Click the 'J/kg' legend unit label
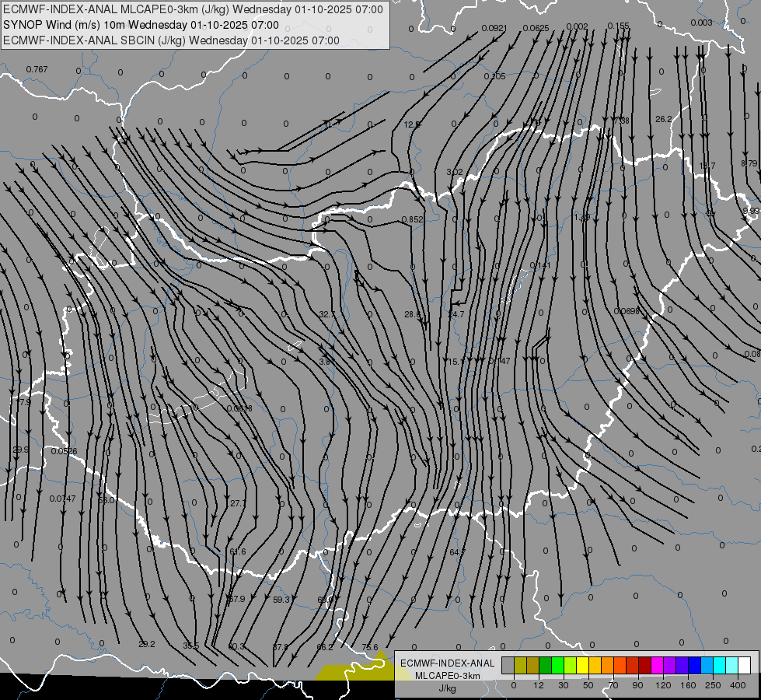Screen dimensions: 761x700 (x=447, y=688)
